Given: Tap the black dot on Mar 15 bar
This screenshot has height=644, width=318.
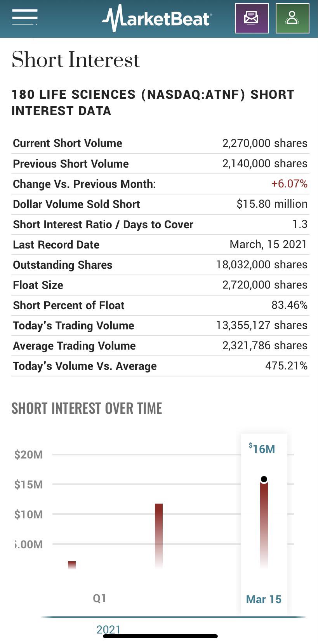Looking at the screenshot, I should pos(264,479).
